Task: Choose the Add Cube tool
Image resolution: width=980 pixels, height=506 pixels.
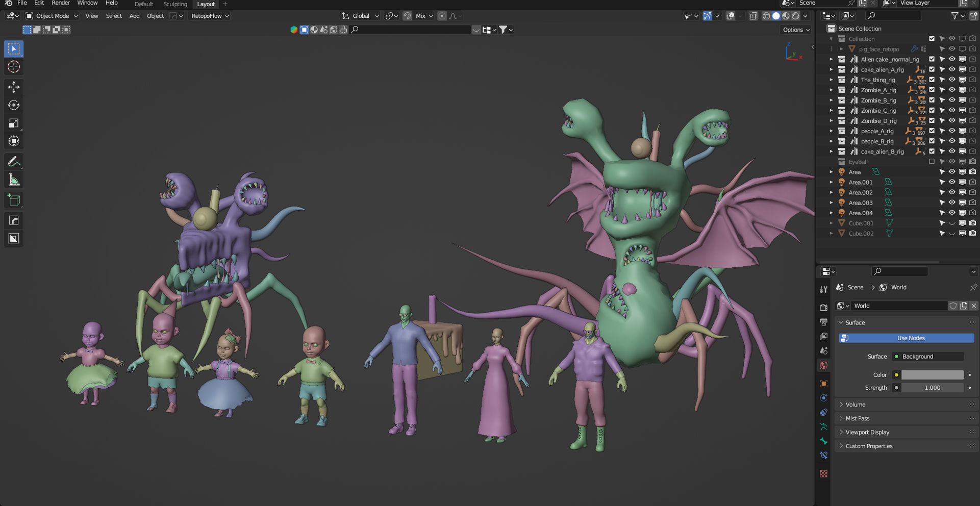Action: point(14,200)
